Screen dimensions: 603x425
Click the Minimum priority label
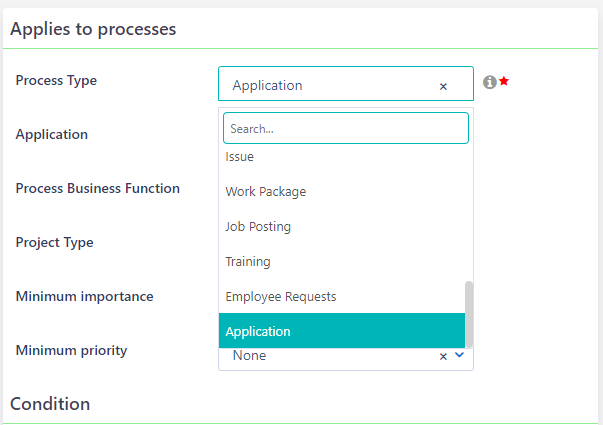71,350
